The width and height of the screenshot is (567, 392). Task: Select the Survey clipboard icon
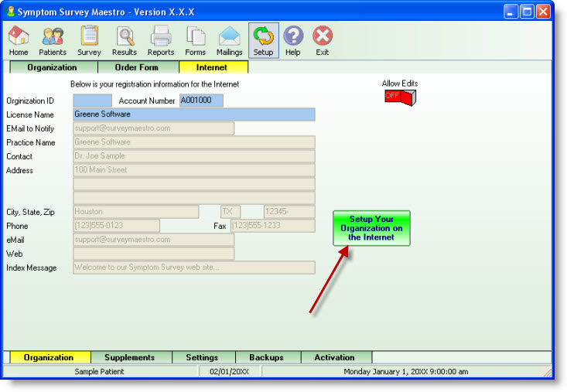tap(89, 40)
